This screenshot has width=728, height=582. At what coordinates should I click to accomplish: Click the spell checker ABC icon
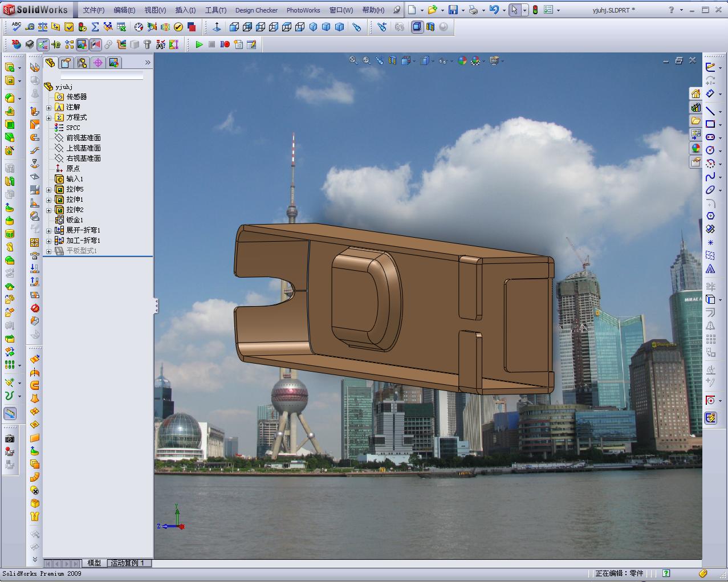[x=17, y=27]
